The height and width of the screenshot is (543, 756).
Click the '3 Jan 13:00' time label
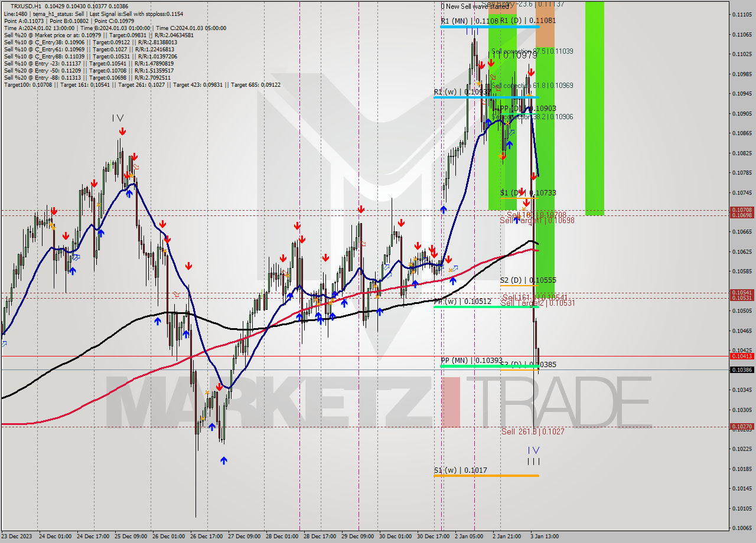coord(544,537)
